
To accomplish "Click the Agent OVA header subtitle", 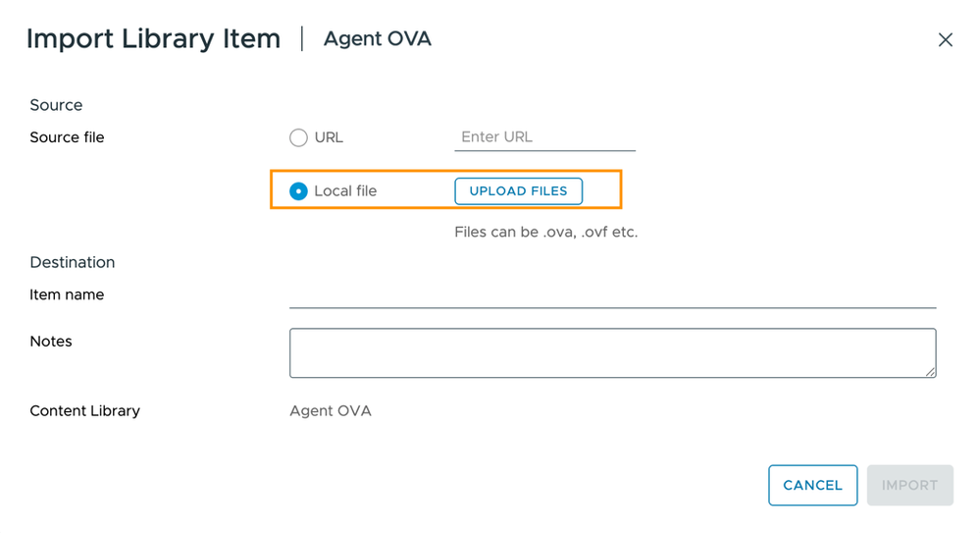I will click(378, 39).
